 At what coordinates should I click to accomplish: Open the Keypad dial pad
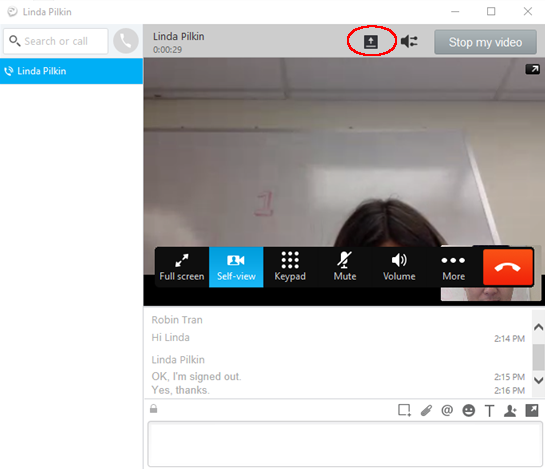point(290,267)
